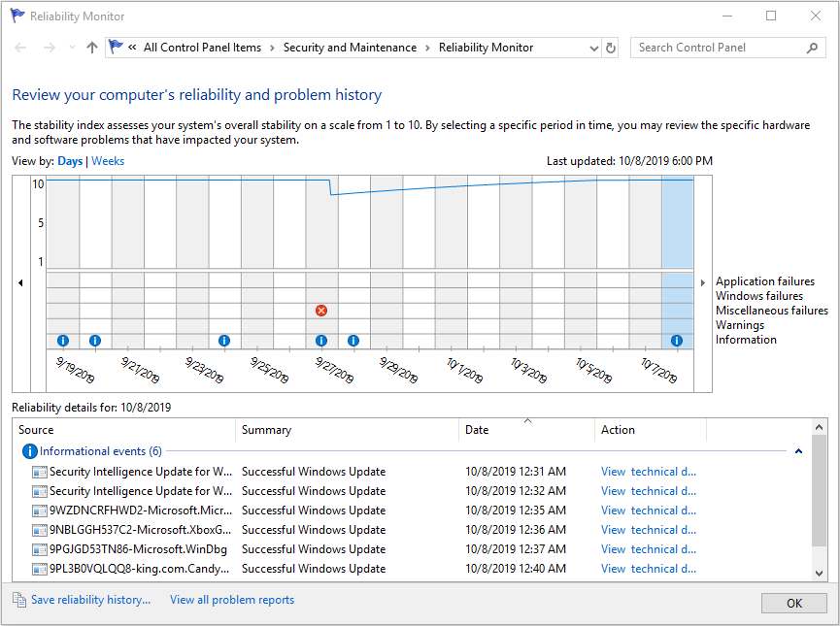Screen dimensions: 840x626
Task: Switch chart view to Weeks
Action: pos(108,161)
